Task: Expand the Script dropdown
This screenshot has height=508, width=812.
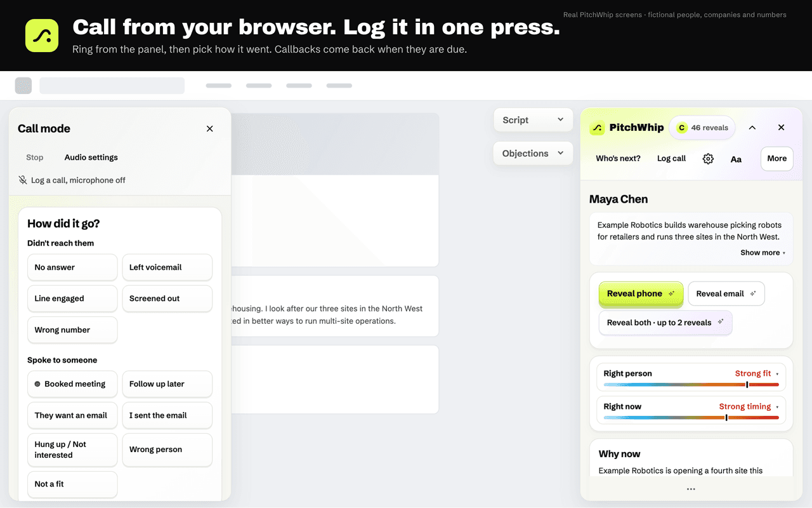Action: [533, 120]
